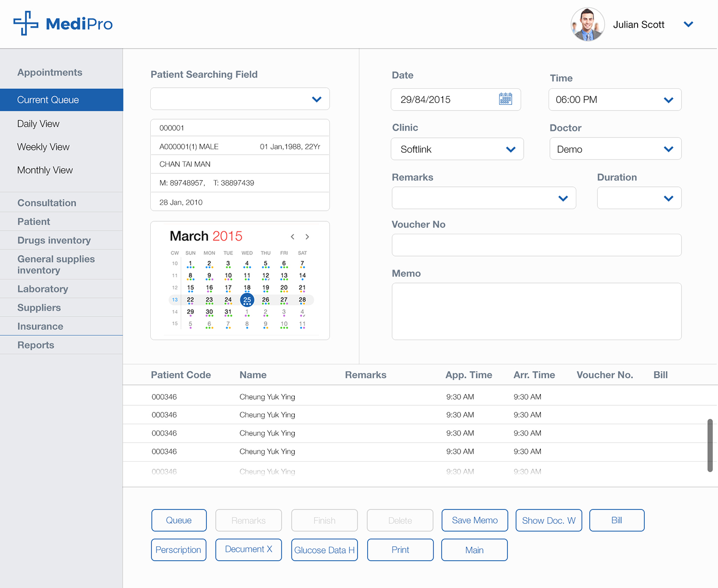Screen dimensions: 718x588
Task: Click the Save Memo button
Action: pos(474,520)
